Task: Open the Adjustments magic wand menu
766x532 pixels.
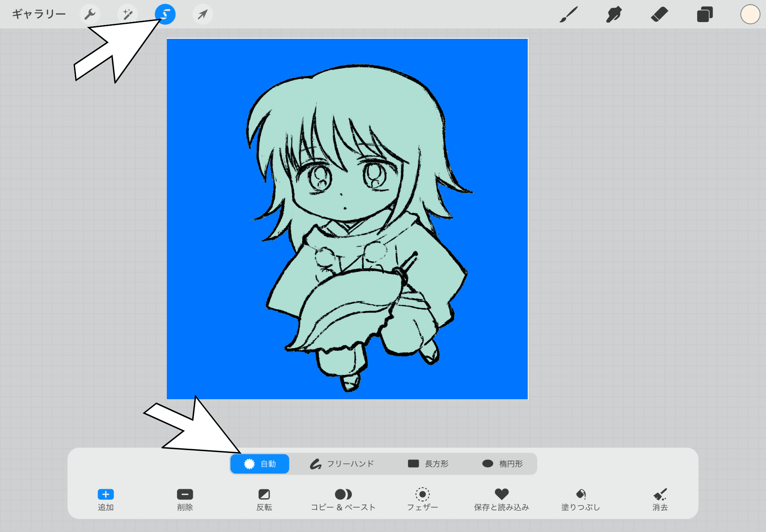Action: click(128, 15)
